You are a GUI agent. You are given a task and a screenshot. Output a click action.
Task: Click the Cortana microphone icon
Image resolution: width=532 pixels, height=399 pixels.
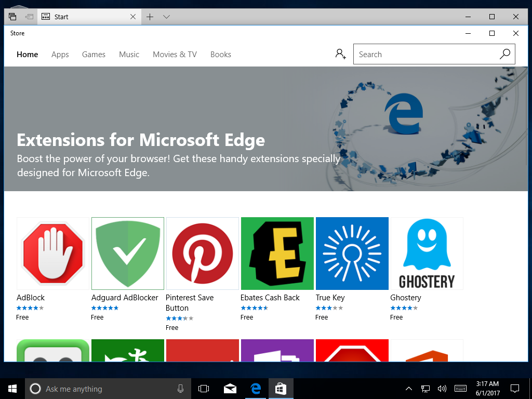point(180,389)
